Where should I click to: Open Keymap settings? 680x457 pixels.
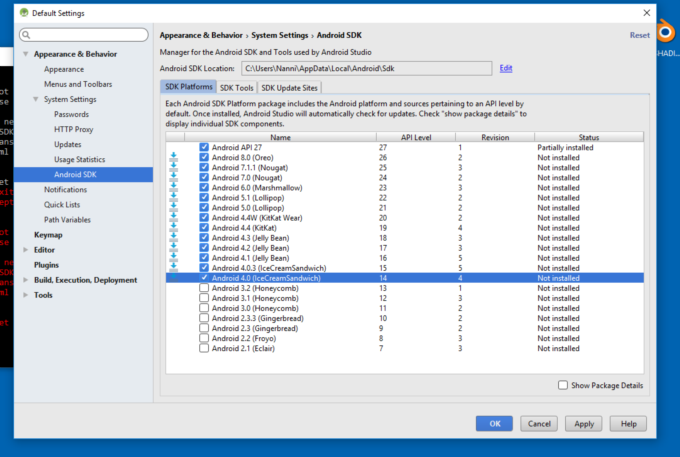(x=48, y=235)
